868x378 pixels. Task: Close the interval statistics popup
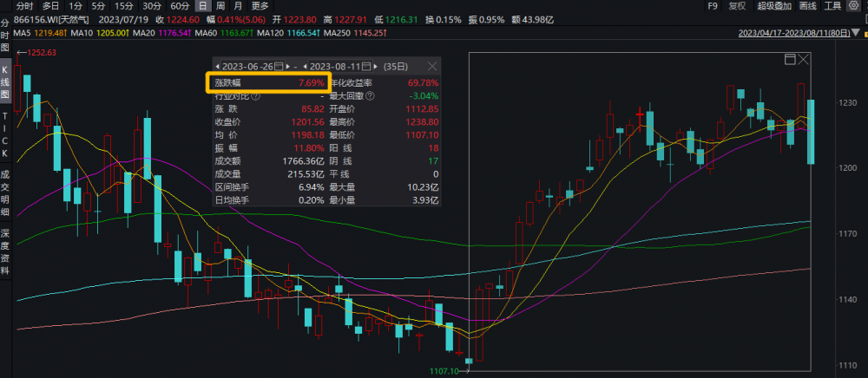pyautogui.click(x=432, y=66)
